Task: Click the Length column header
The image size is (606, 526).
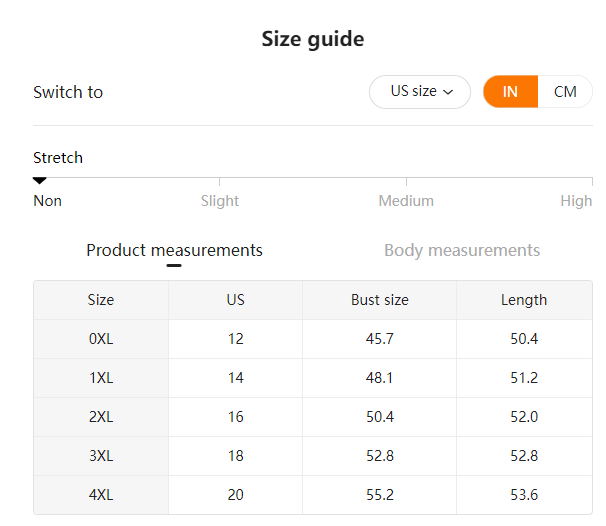Action: [524, 300]
